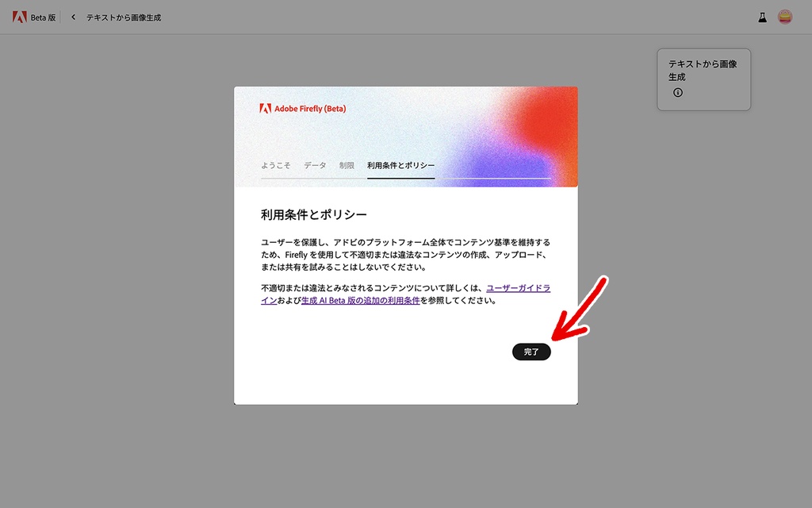The height and width of the screenshot is (508, 812).
Task: Click the テキストから画像生成 header title
Action: pos(124,17)
